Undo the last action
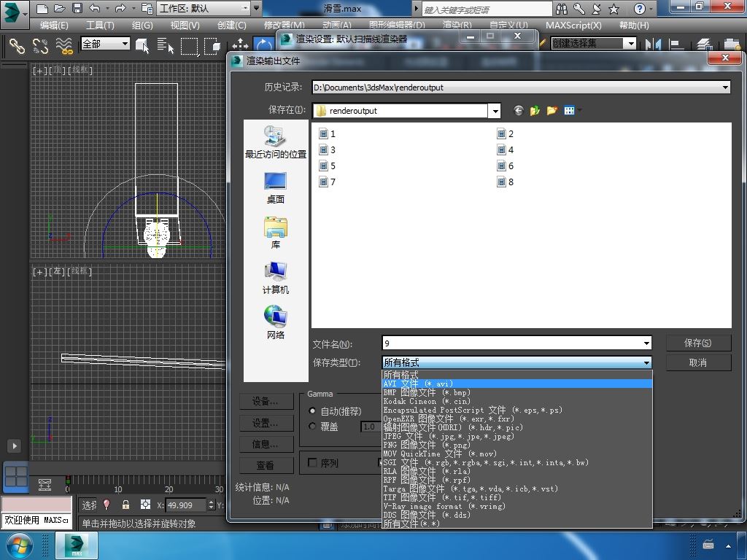The image size is (747, 560). (x=94, y=8)
